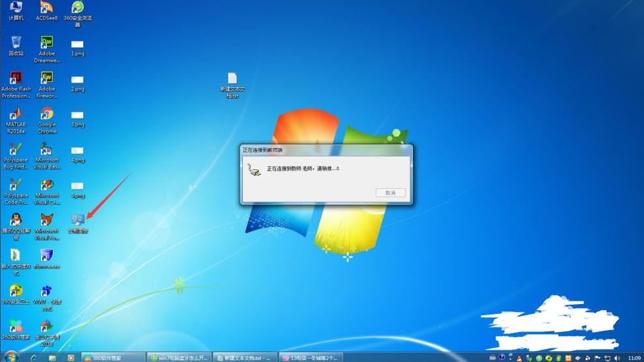Switch to the win7 Bluetooth browser taskbar item
This screenshot has height=362, width=644.
(180, 357)
